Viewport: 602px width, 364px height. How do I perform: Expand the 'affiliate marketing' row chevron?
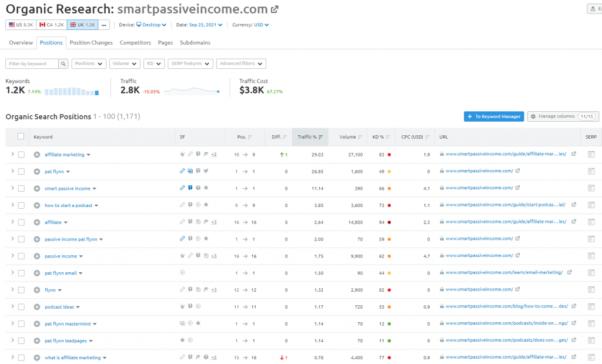point(12,154)
